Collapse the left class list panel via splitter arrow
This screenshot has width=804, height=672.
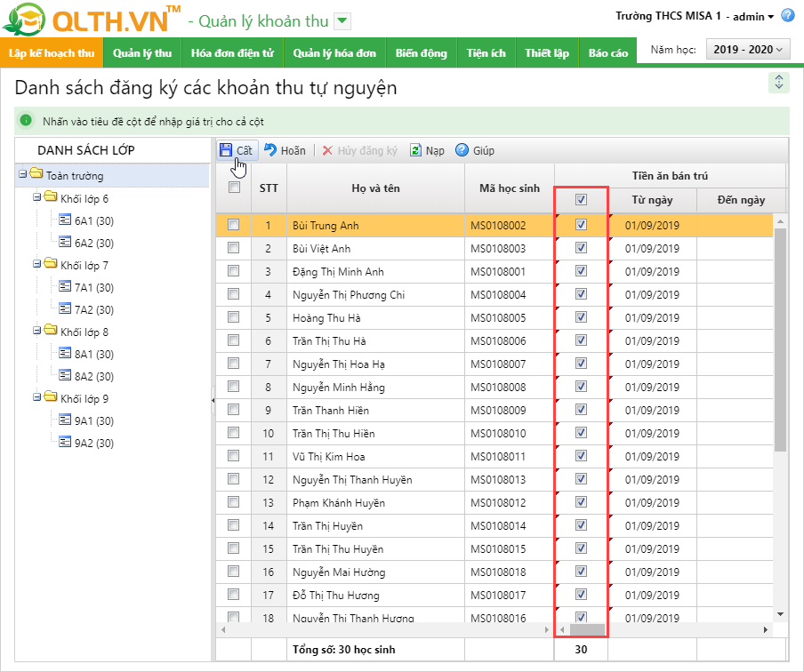pyautogui.click(x=213, y=400)
